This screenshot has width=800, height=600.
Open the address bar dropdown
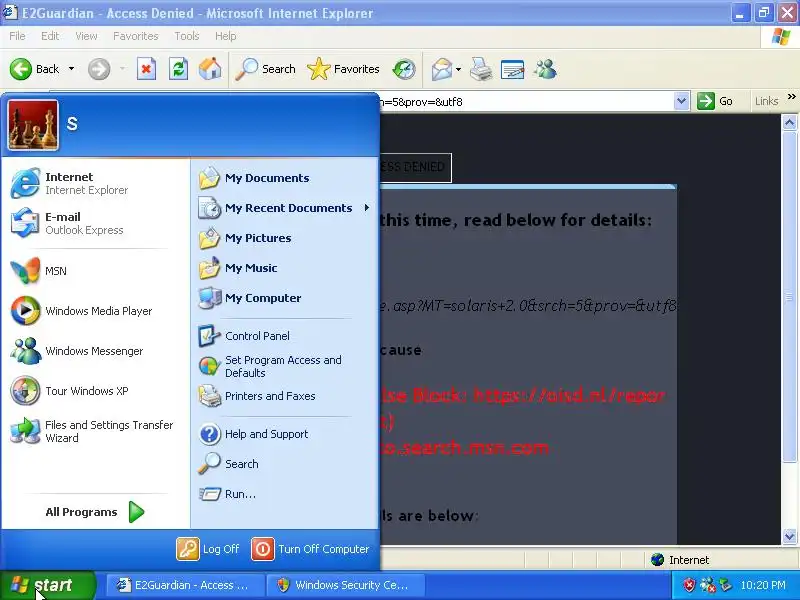(x=681, y=101)
